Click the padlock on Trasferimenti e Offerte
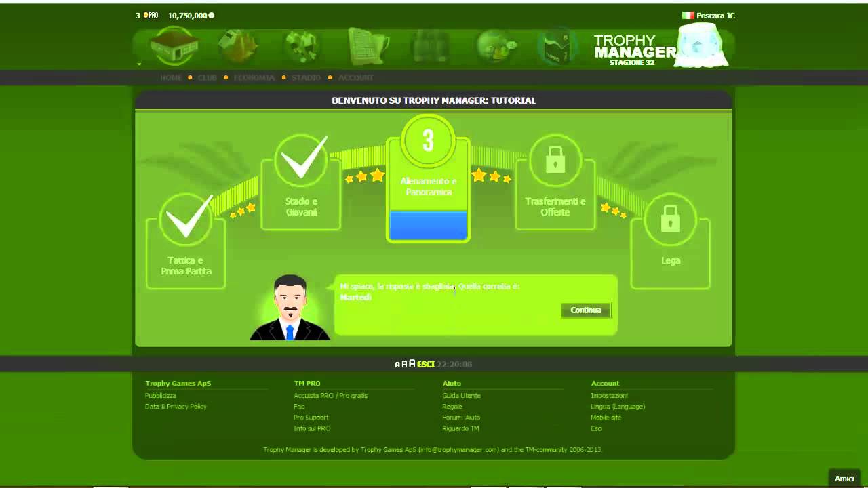 point(555,160)
